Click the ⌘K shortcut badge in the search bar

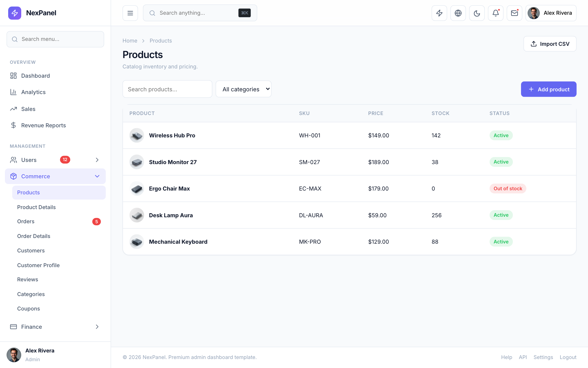[244, 13]
